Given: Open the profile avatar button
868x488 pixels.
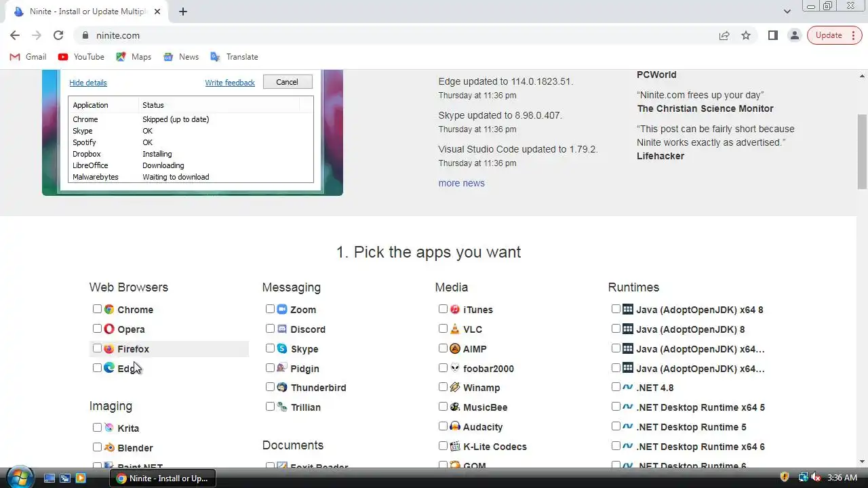Looking at the screenshot, I should [x=794, y=35].
